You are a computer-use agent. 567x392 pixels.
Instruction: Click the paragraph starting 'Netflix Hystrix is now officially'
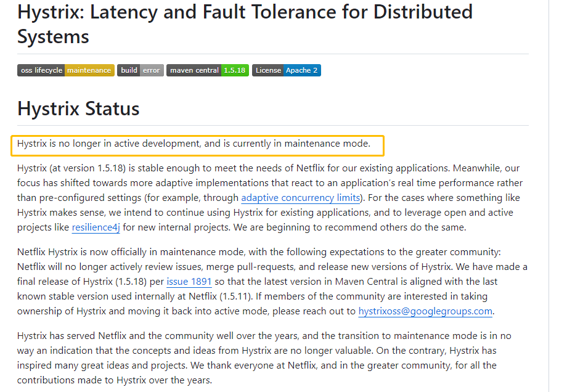tap(272, 282)
